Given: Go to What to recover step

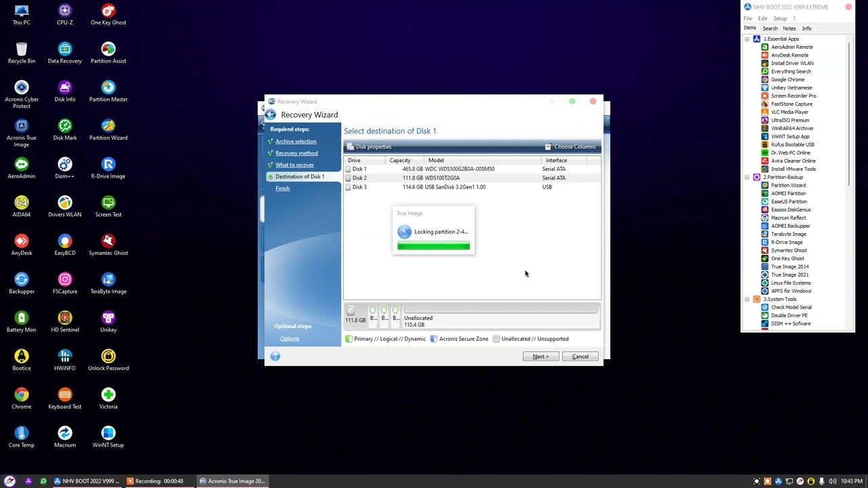Looking at the screenshot, I should point(294,165).
